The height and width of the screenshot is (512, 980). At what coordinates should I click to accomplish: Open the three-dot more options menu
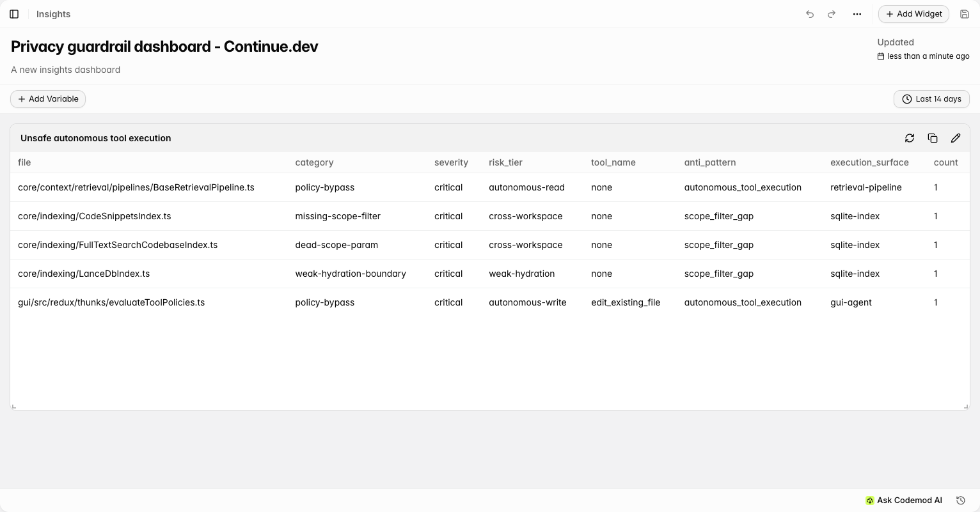click(x=857, y=14)
